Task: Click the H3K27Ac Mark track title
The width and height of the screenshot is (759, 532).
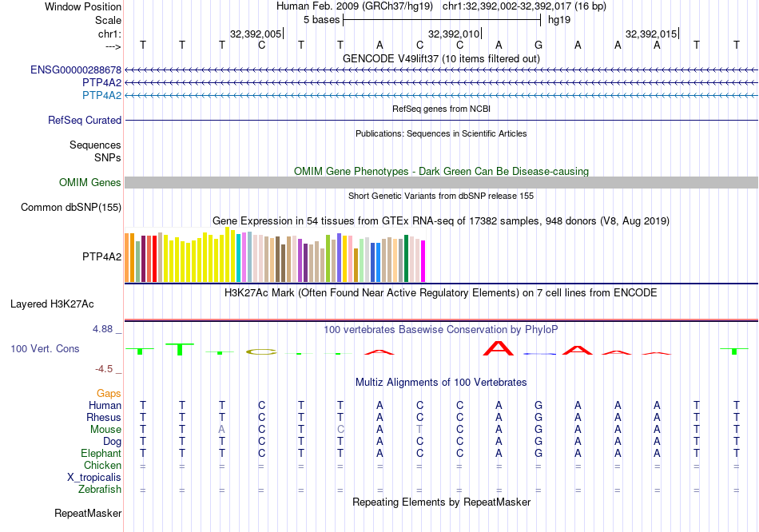Action: coord(441,293)
